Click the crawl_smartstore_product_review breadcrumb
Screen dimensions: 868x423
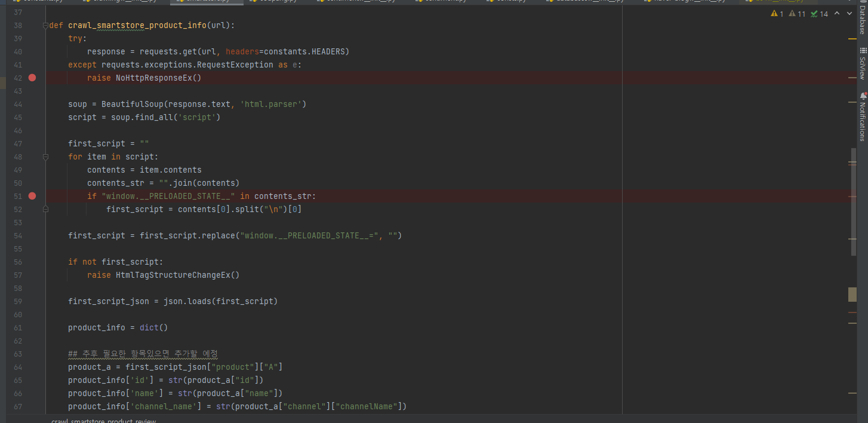[103, 421]
